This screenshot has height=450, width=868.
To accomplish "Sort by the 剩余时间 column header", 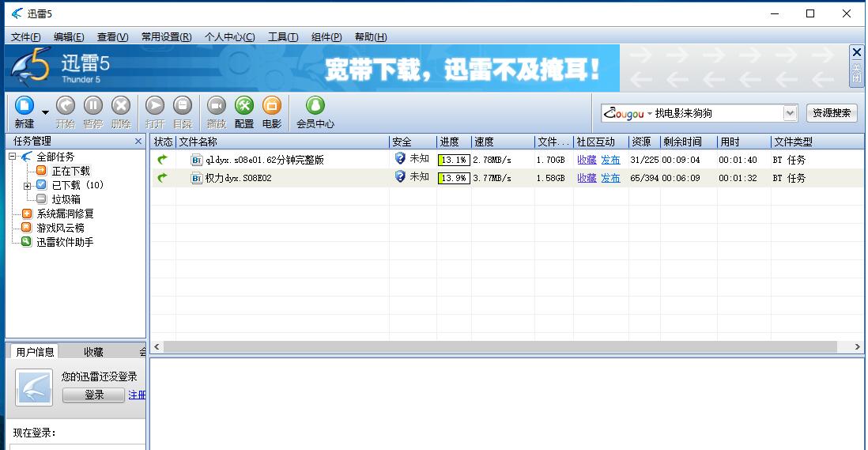I will tap(688, 142).
